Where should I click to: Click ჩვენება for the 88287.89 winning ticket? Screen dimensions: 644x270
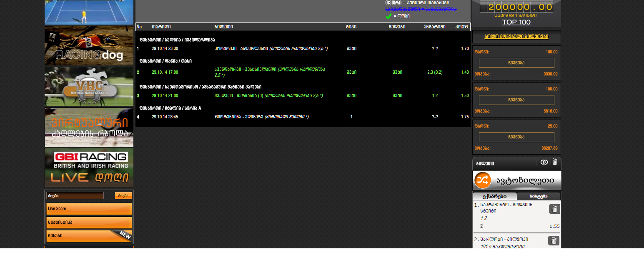tap(516, 137)
